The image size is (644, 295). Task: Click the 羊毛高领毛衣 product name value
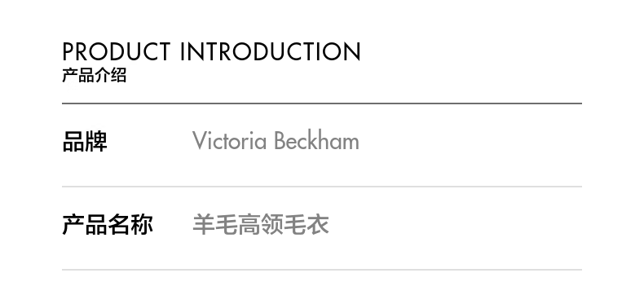click(x=261, y=224)
